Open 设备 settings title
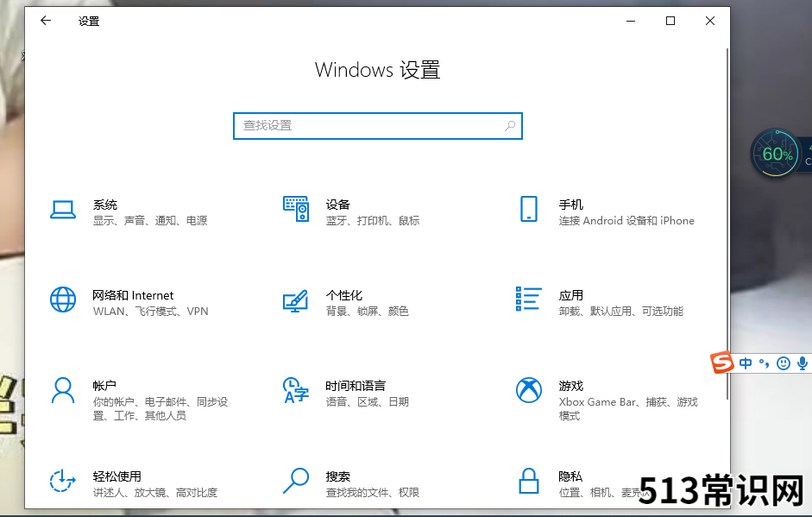This screenshot has height=517, width=812. tap(337, 205)
